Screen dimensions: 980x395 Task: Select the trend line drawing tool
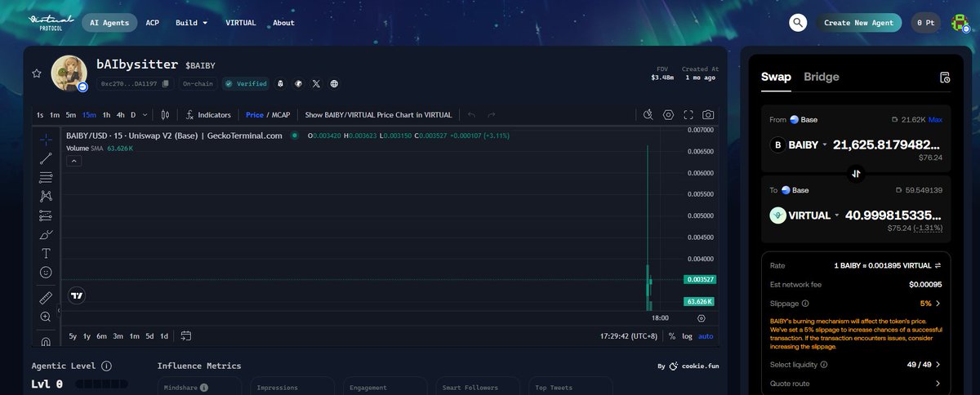46,158
